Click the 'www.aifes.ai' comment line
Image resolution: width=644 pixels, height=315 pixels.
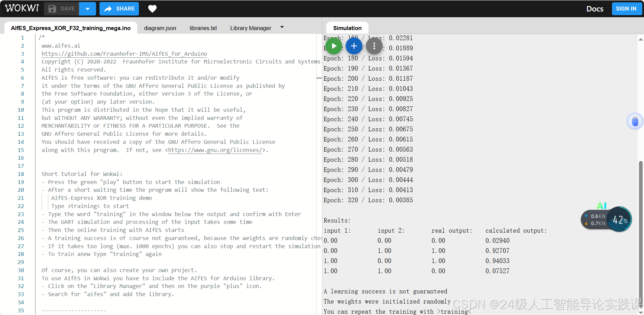click(x=61, y=46)
